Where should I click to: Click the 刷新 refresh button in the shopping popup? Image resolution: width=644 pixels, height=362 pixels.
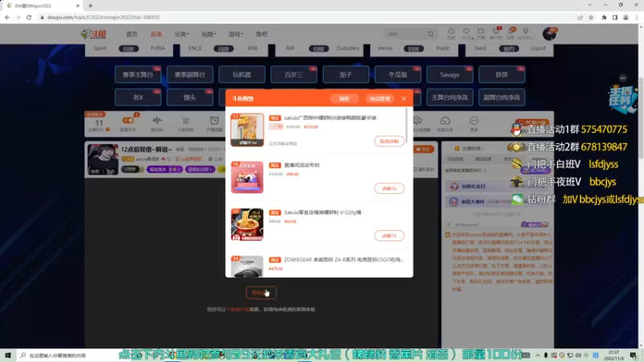point(344,98)
